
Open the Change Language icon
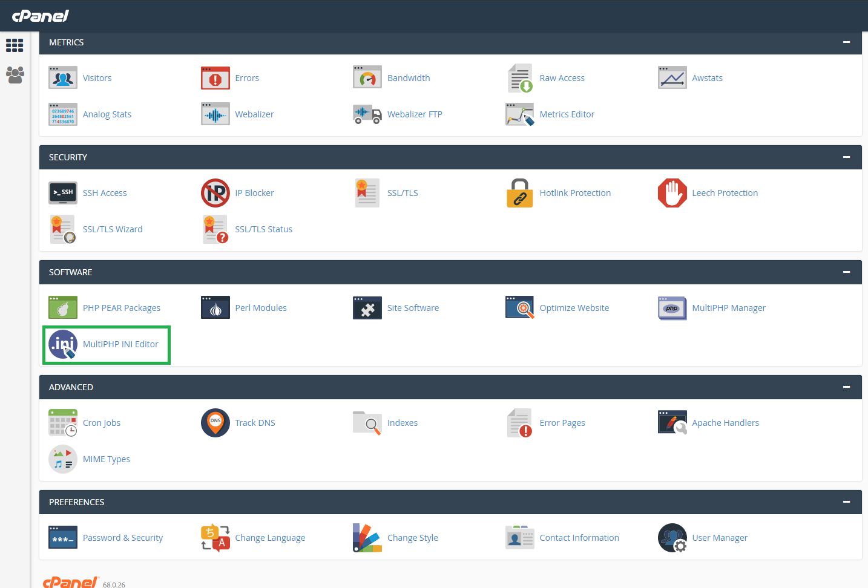[215, 538]
